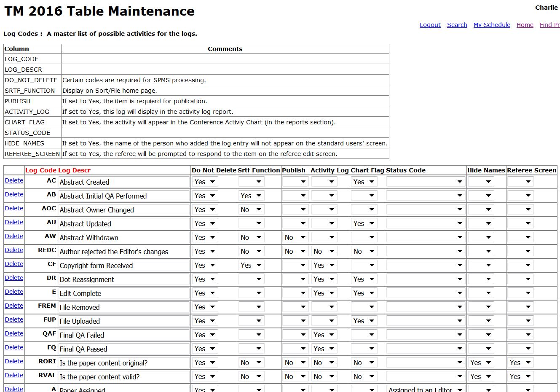
Task: Sort by Log Code column header
Action: [40, 170]
